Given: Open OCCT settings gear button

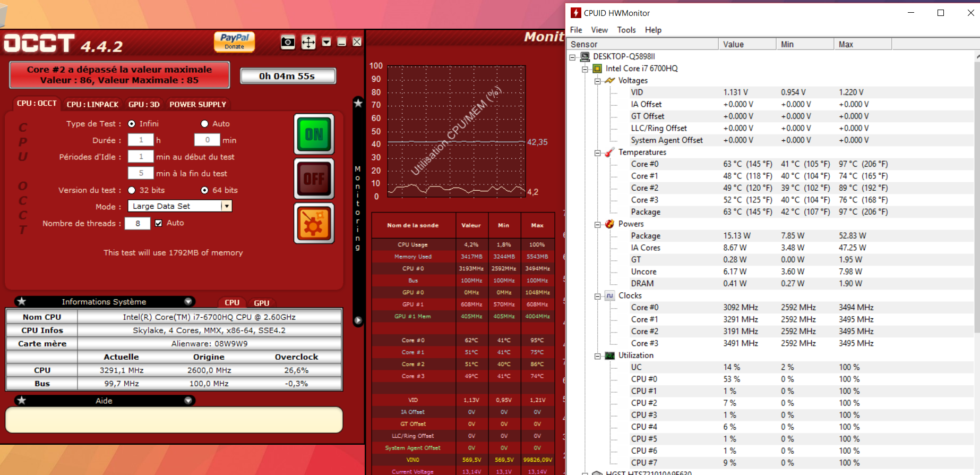Looking at the screenshot, I should pos(314,223).
